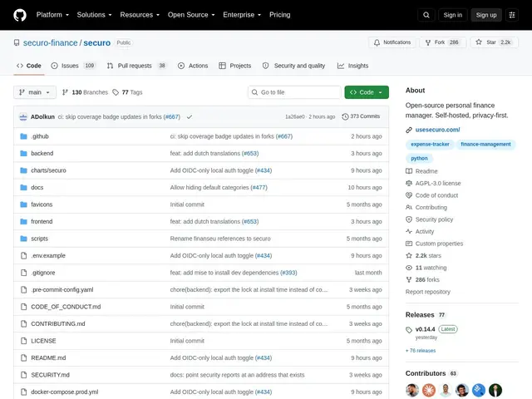Open the 373 Commits history
The height and width of the screenshot is (399, 532).
[x=361, y=116]
